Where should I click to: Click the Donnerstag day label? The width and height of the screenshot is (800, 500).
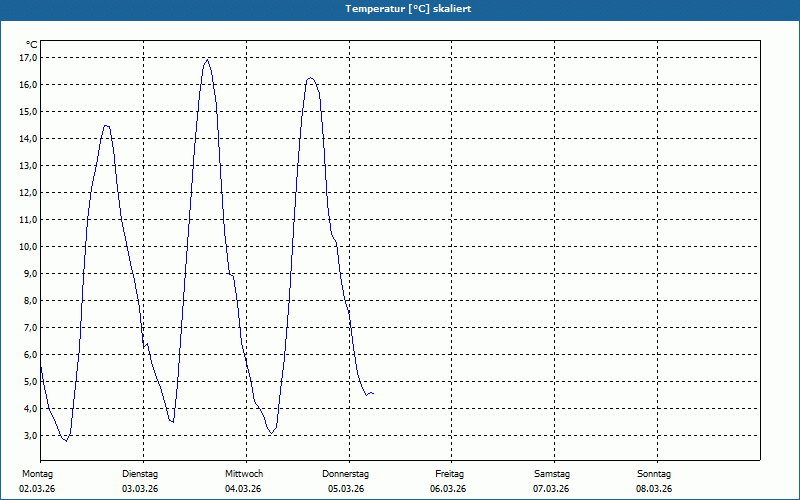pos(345,474)
